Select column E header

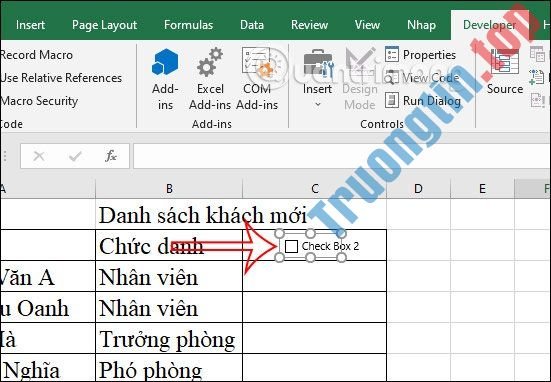pyautogui.click(x=482, y=189)
